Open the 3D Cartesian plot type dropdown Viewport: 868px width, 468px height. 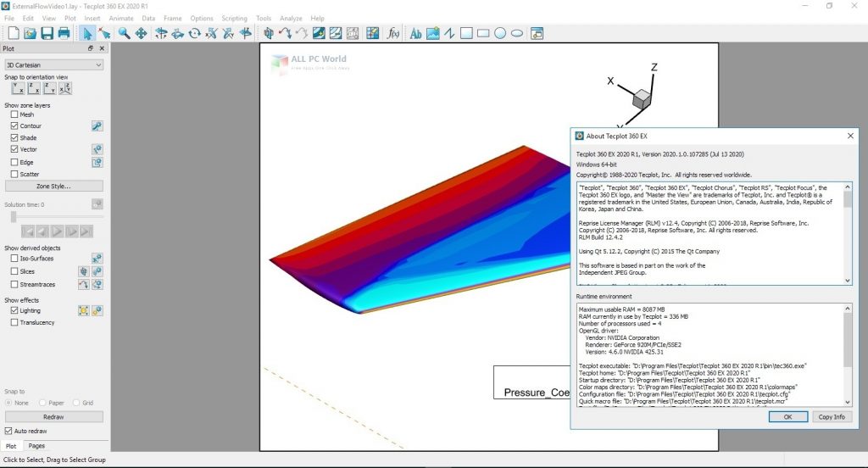(53, 64)
